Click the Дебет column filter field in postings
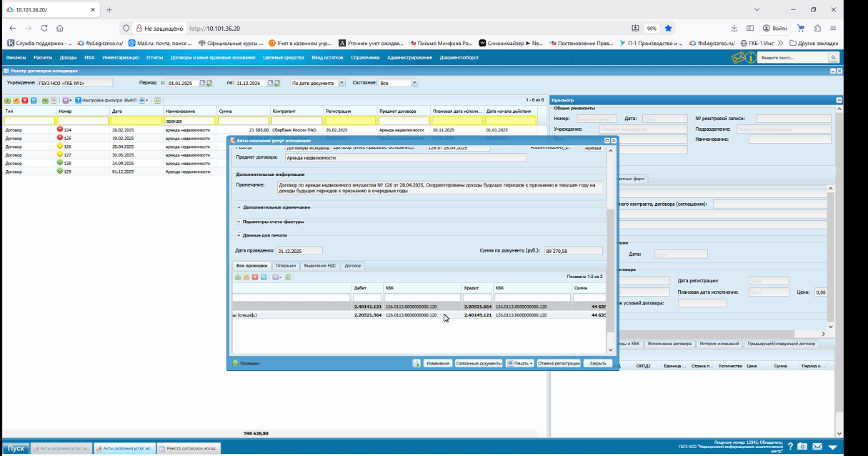This screenshot has height=456, width=868. 367,297
